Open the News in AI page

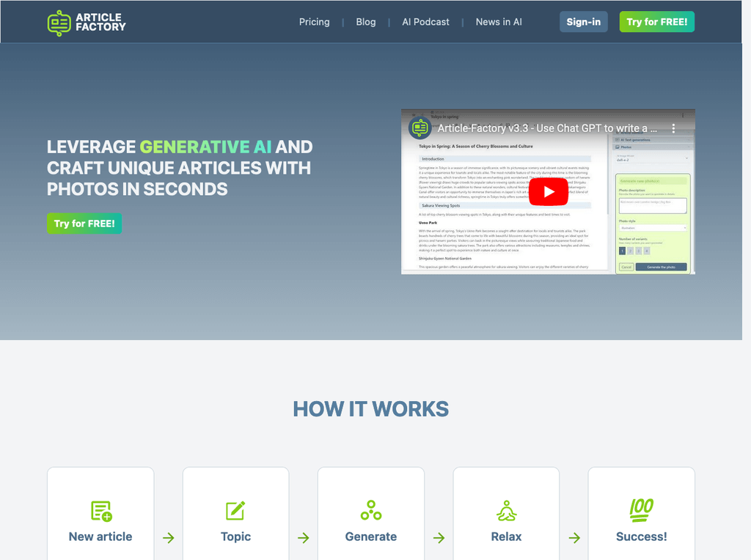point(499,21)
